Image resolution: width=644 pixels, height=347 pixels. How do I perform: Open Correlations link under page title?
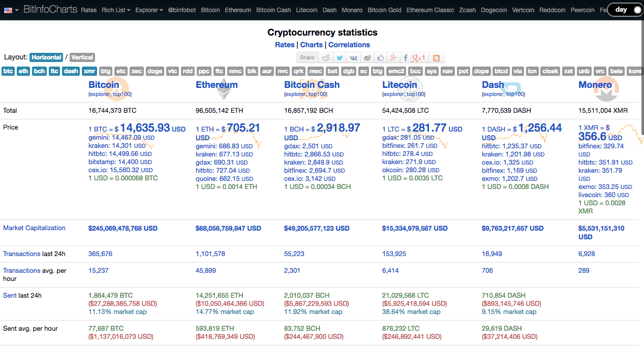pos(349,45)
